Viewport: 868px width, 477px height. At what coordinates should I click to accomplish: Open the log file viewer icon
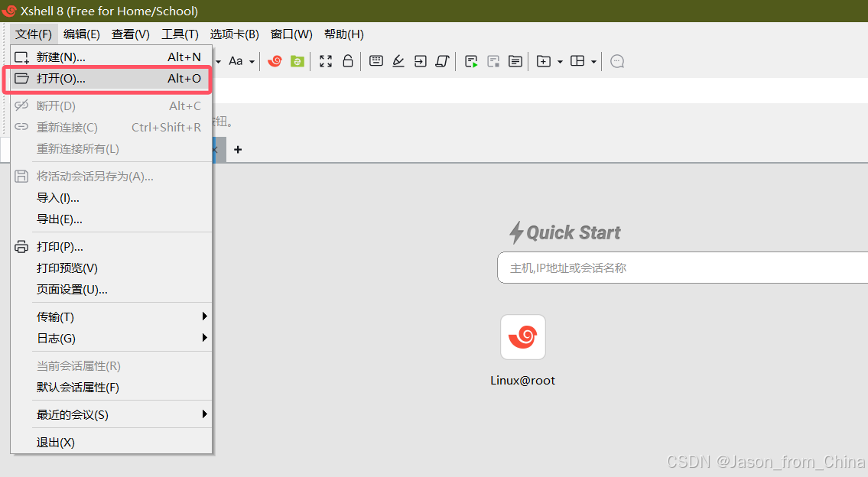(515, 61)
